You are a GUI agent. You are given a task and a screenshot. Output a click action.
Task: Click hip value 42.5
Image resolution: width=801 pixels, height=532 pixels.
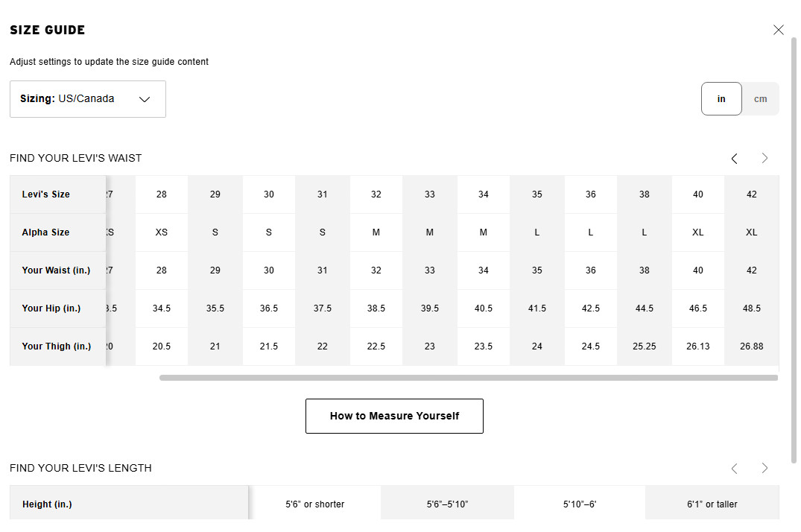click(591, 308)
